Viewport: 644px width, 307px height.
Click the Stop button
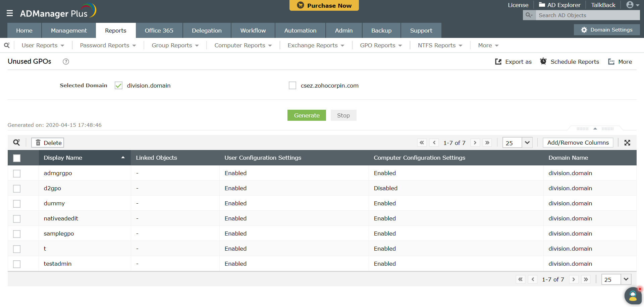[343, 115]
